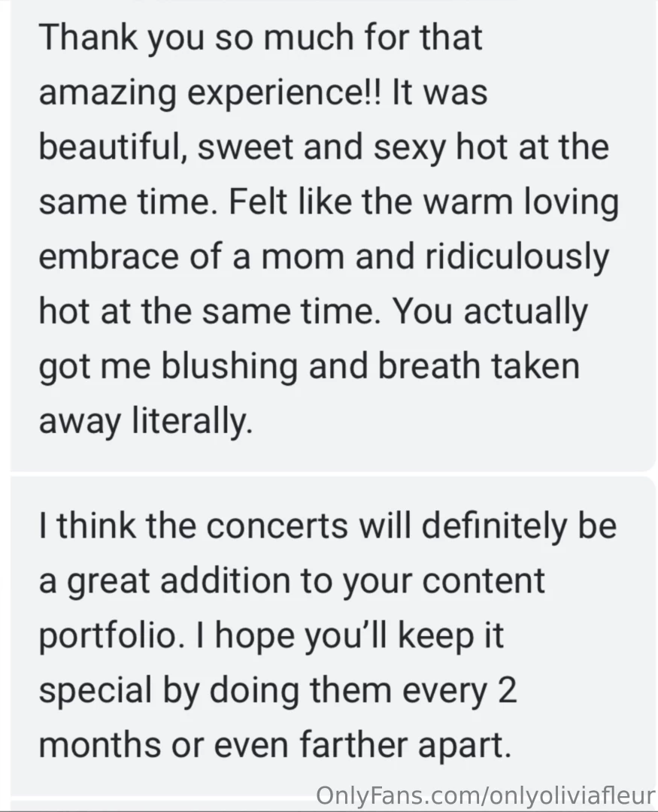Click the phrase 'months or even farther apart.'
The height and width of the screenshot is (812, 658).
pyautogui.click(x=275, y=747)
